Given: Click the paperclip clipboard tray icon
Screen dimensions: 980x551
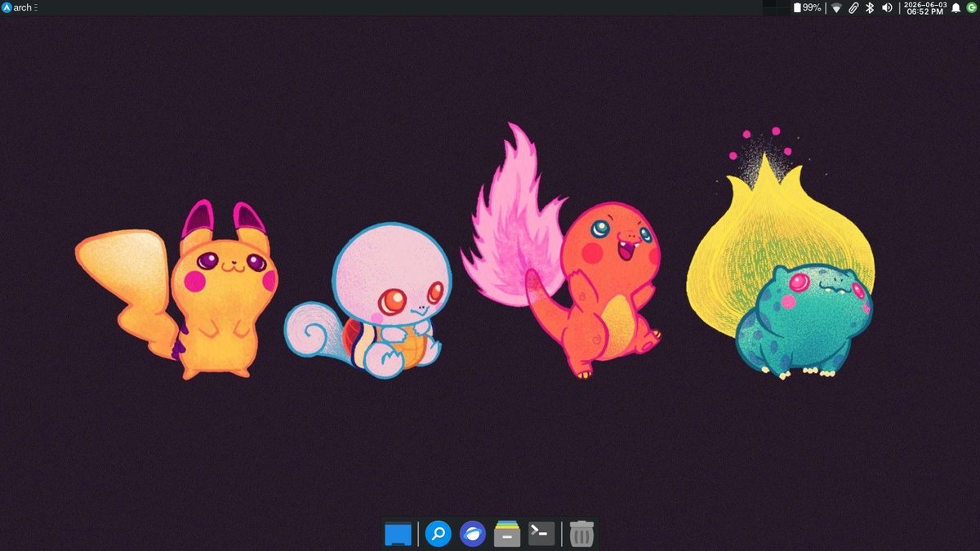Looking at the screenshot, I should (853, 7).
